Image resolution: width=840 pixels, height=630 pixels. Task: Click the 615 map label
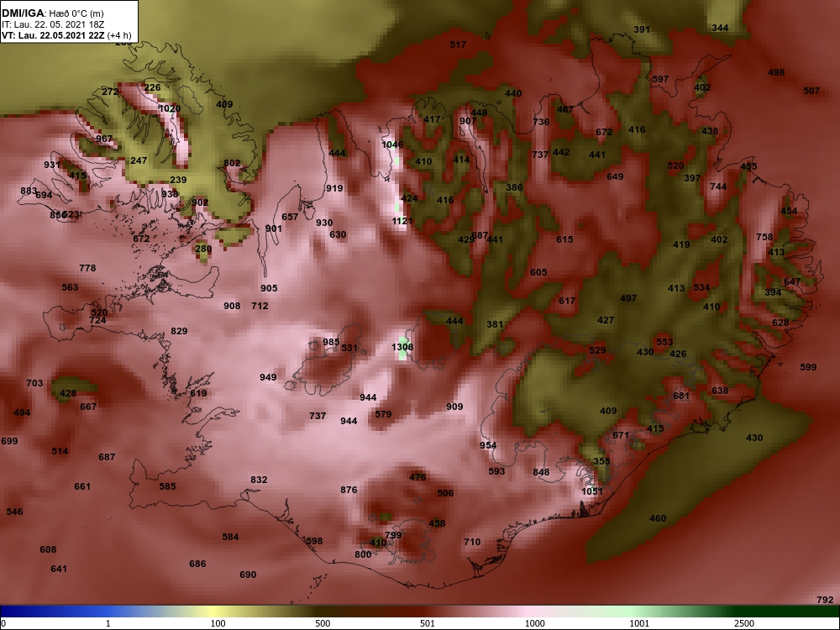click(x=564, y=239)
